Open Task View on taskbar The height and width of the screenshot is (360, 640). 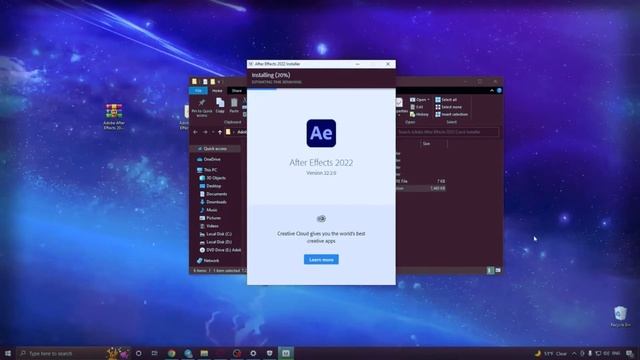click(x=155, y=353)
